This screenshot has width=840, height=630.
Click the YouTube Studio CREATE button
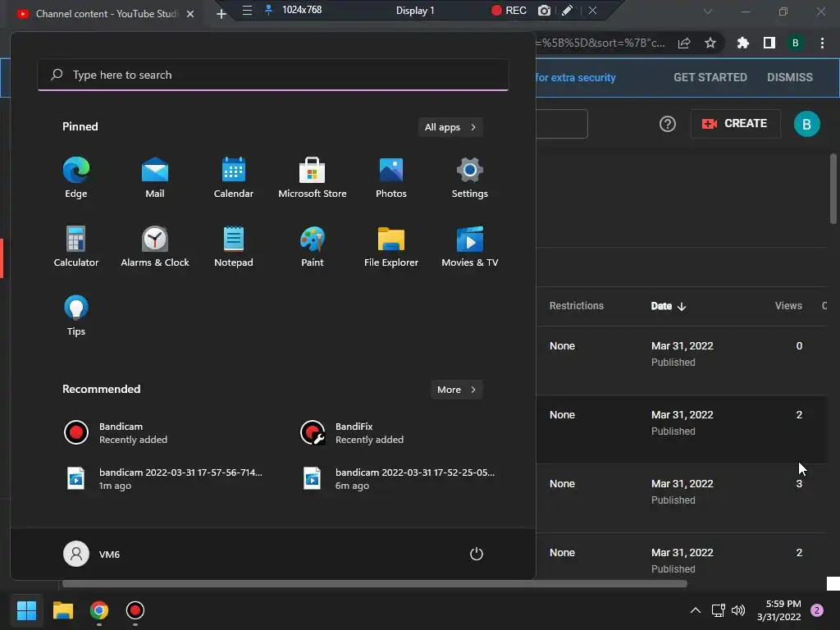pyautogui.click(x=735, y=124)
